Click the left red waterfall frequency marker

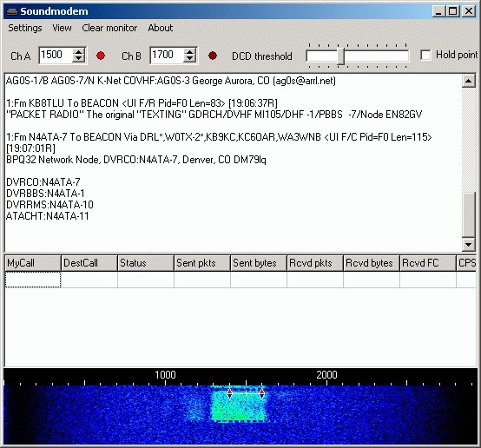coord(229,393)
